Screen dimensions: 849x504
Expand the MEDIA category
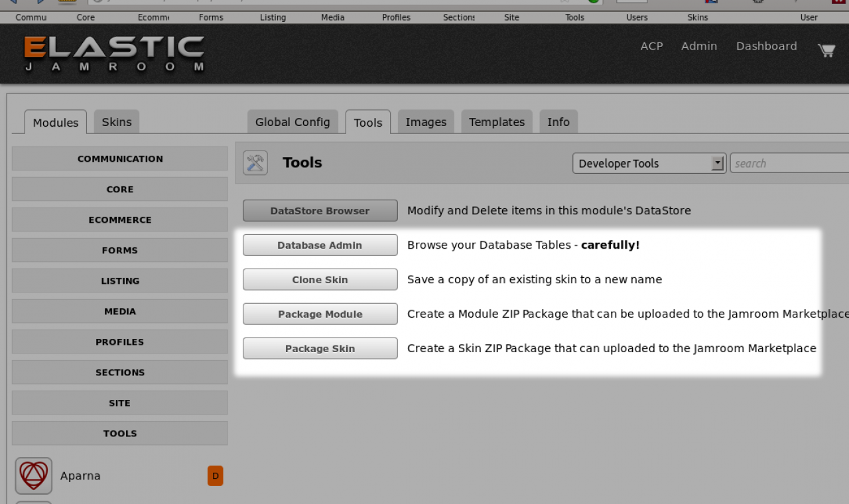click(120, 311)
